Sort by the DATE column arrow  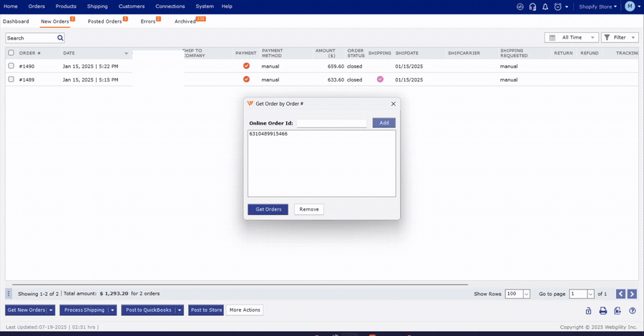coord(126,54)
